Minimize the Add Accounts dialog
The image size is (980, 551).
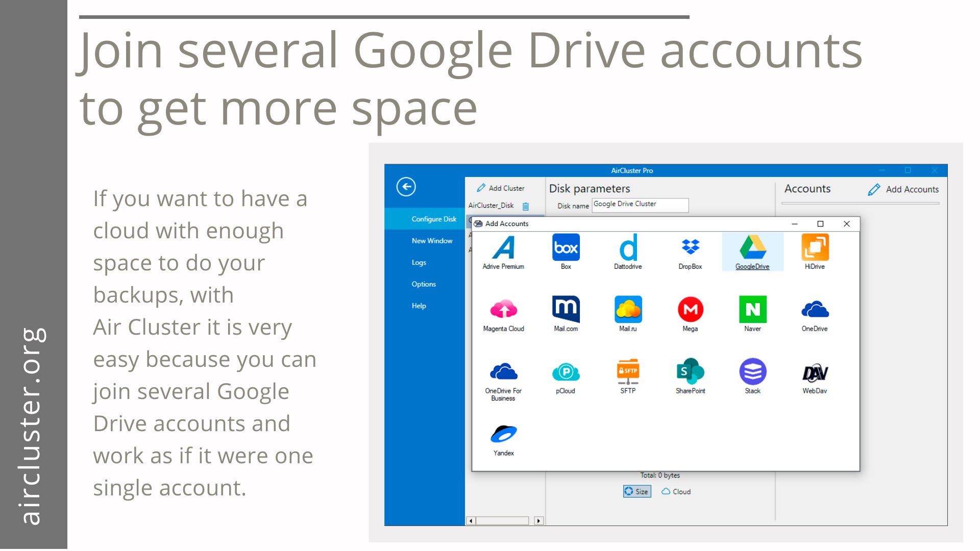point(794,224)
